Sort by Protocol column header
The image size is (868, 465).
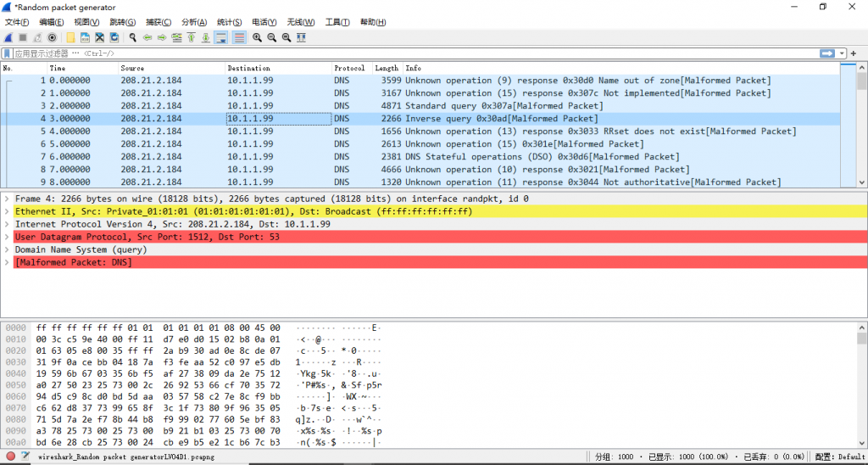352,68
